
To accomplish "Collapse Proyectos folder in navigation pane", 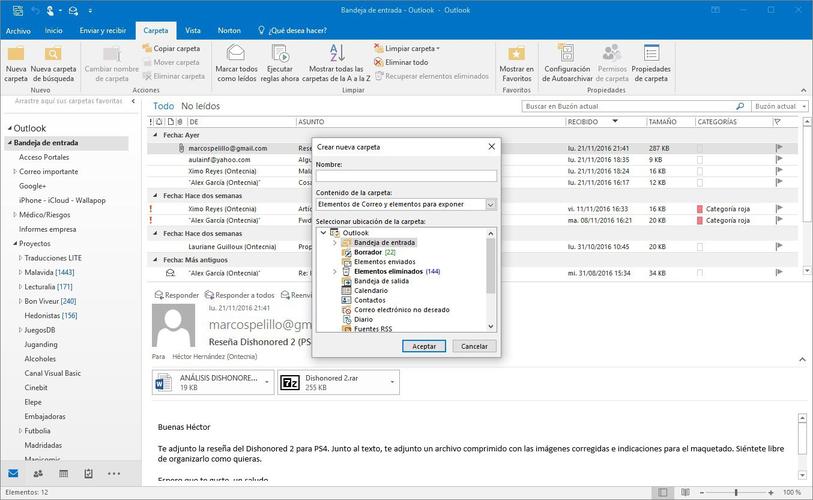I will click(x=15, y=243).
